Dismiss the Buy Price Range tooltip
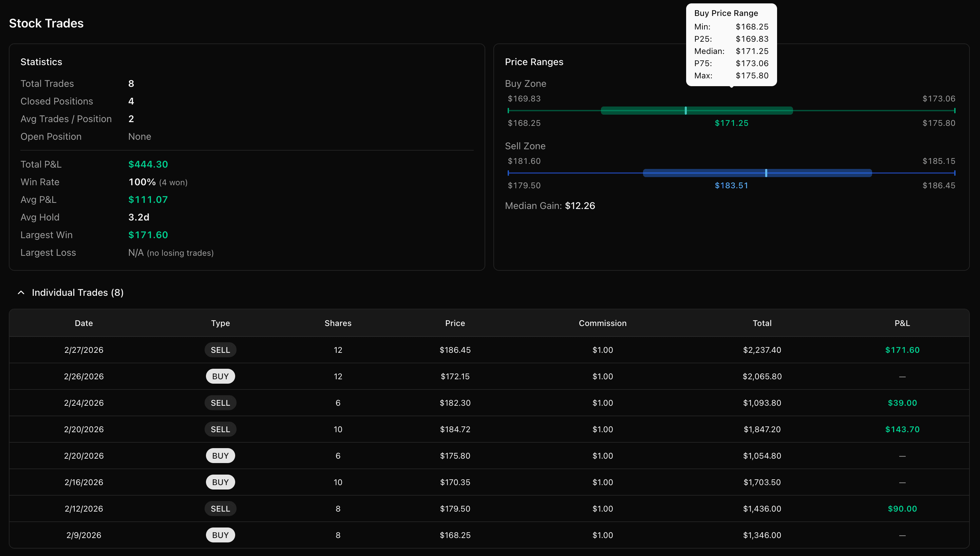Screen dimensions: 980x556 (x=731, y=44)
